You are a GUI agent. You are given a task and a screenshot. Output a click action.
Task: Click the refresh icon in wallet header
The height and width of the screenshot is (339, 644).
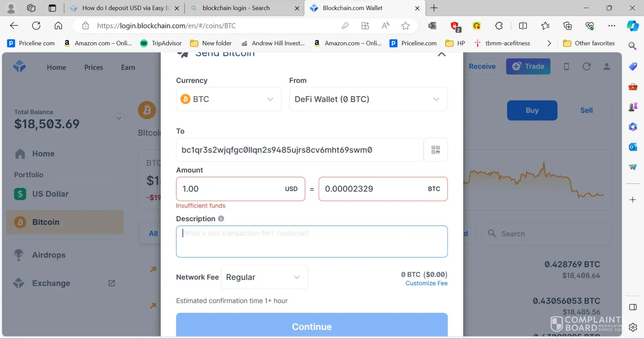tap(586, 67)
